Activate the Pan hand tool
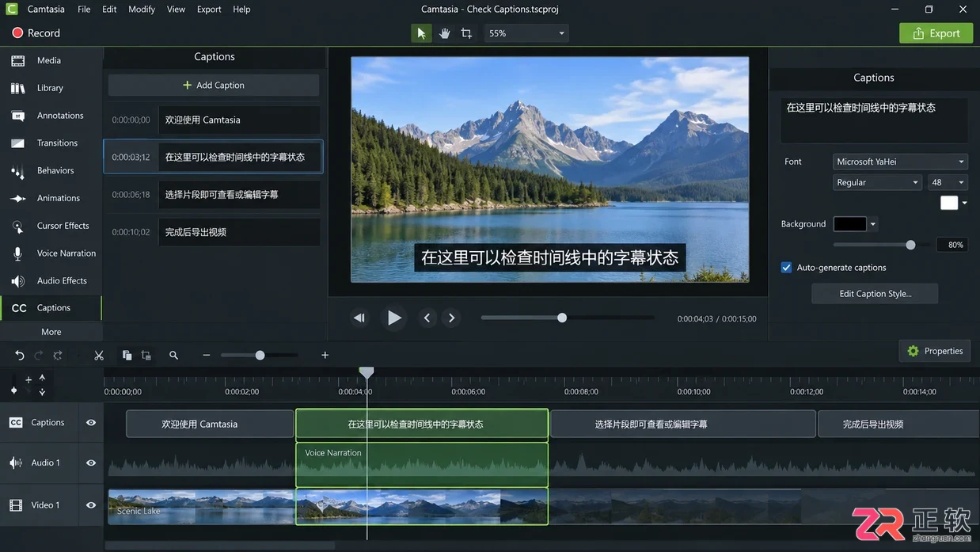Viewport: 980px width, 552px height. pos(444,33)
